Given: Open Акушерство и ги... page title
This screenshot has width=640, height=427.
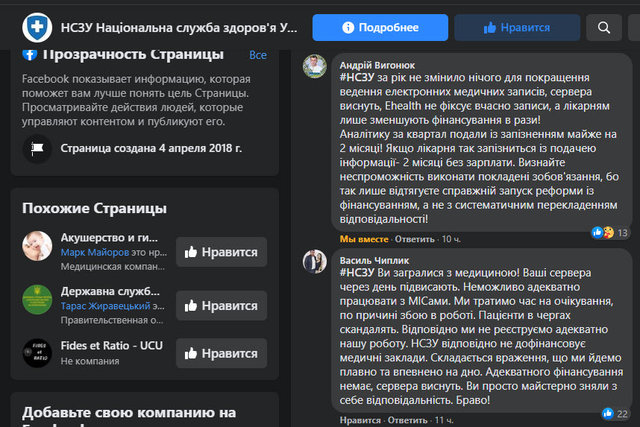Looking at the screenshot, I should tap(109, 238).
